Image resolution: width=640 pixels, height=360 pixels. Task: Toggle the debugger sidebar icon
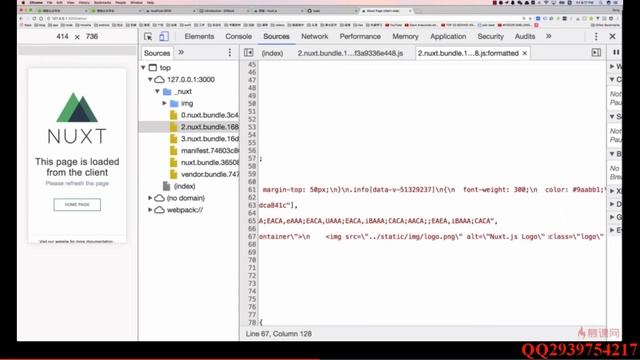[x=596, y=53]
